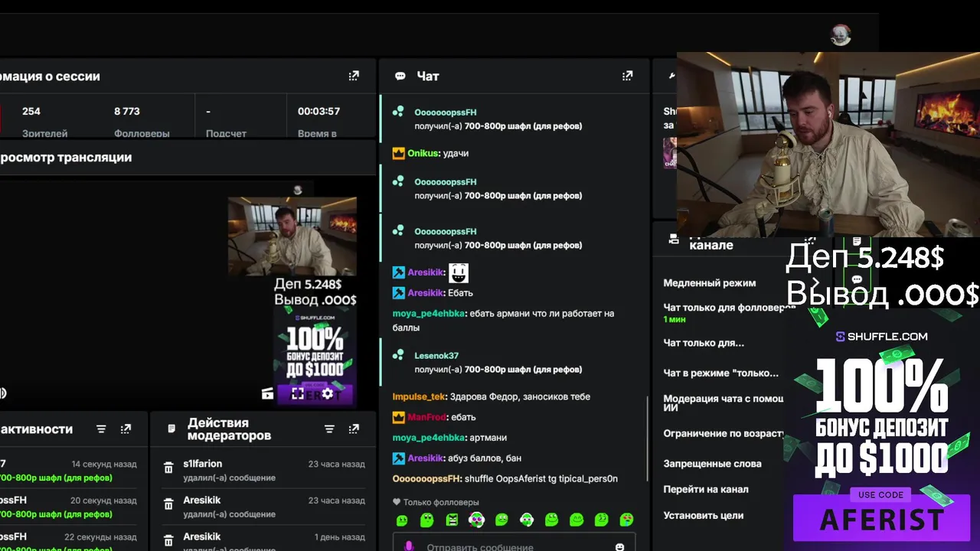
Task: Click the crown badge next to ManFrod
Action: pos(398,417)
